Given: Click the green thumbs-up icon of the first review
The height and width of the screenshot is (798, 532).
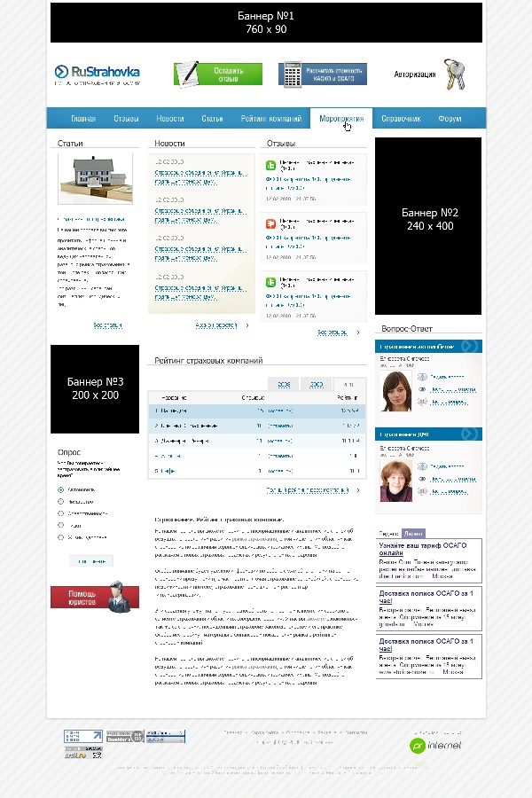Looking at the screenshot, I should pos(270,166).
